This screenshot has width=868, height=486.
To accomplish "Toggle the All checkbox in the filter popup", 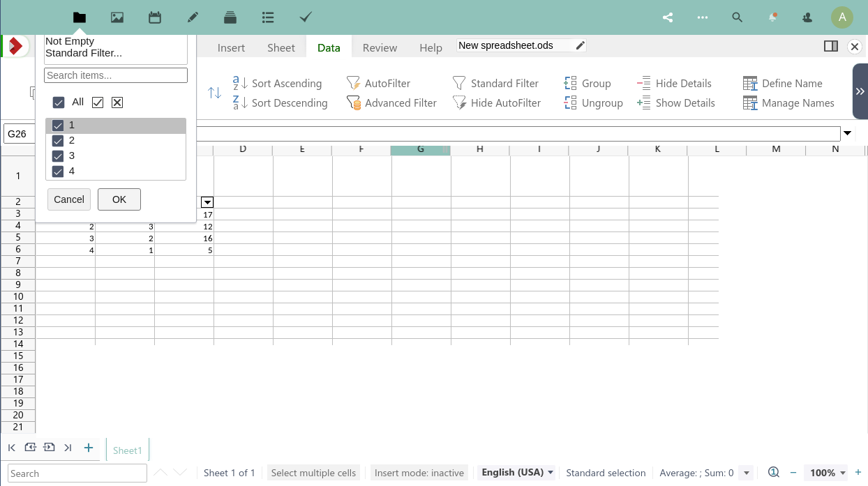I will (59, 102).
